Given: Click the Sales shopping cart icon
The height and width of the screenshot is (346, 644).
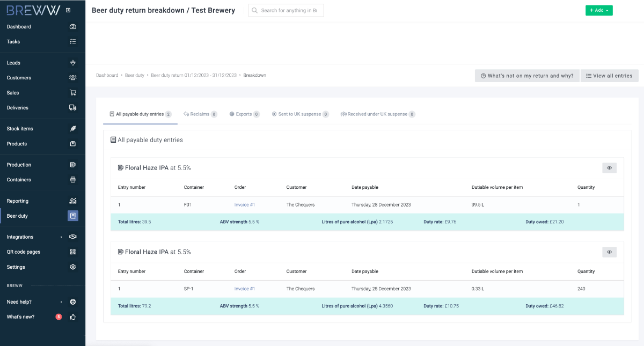Looking at the screenshot, I should (x=73, y=93).
